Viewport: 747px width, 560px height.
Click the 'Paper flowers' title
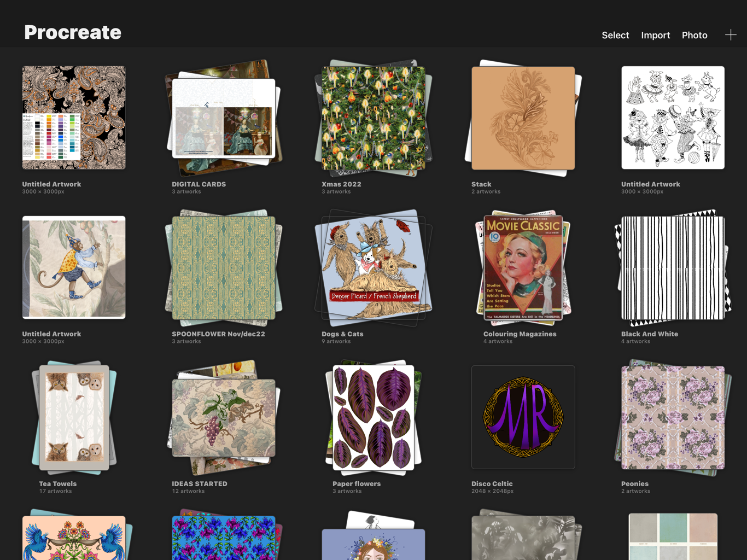tap(357, 484)
